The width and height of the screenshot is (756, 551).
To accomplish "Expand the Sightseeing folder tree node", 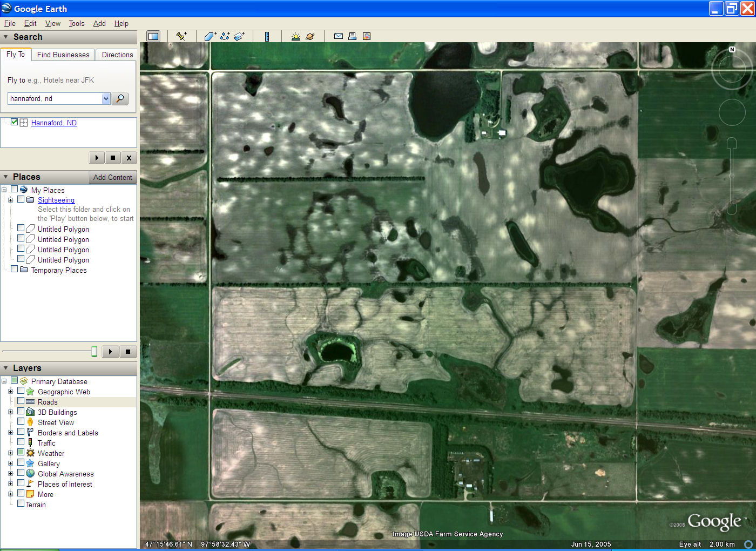I will [x=10, y=200].
